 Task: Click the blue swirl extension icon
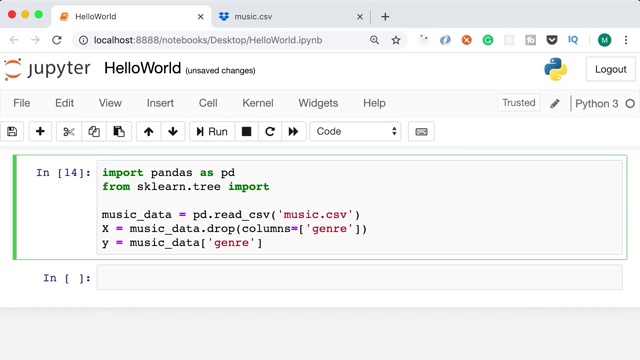pyautogui.click(x=445, y=40)
